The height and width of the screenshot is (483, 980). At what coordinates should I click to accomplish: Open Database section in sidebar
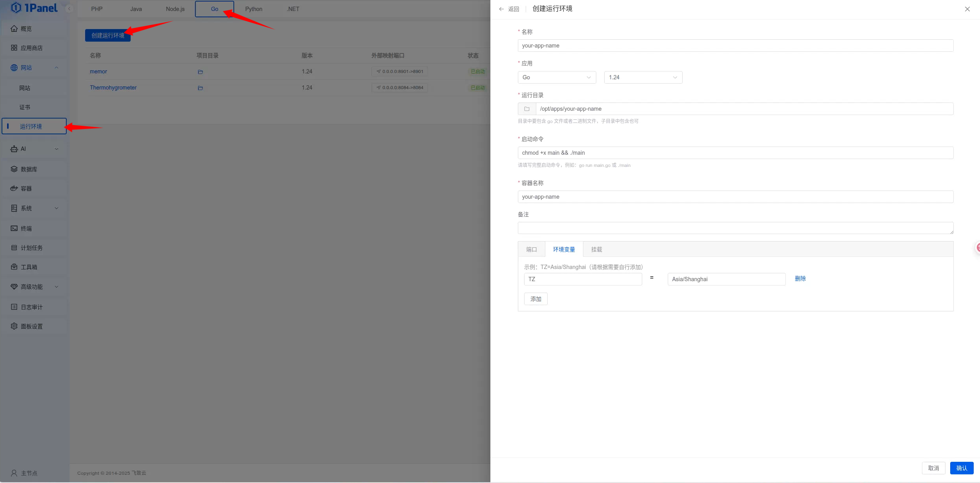tap(29, 169)
